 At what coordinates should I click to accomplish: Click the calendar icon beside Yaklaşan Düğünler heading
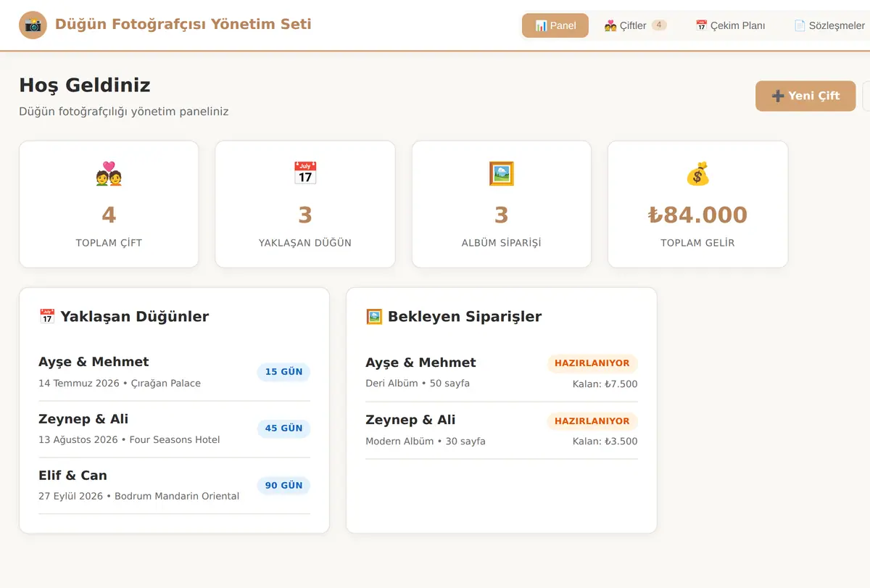47,317
